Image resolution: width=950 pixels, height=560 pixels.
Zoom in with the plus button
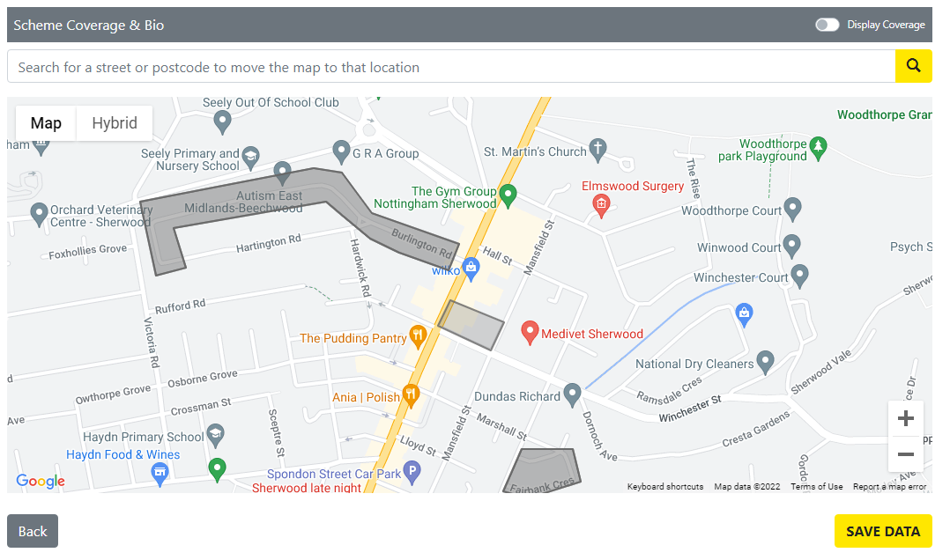click(x=905, y=418)
